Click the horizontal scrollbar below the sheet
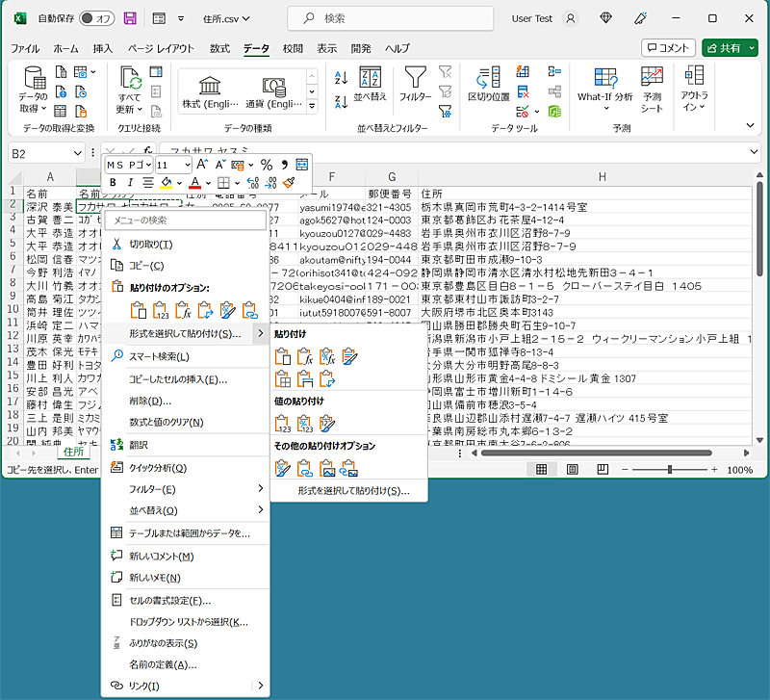The height and width of the screenshot is (700, 770). pos(597,453)
